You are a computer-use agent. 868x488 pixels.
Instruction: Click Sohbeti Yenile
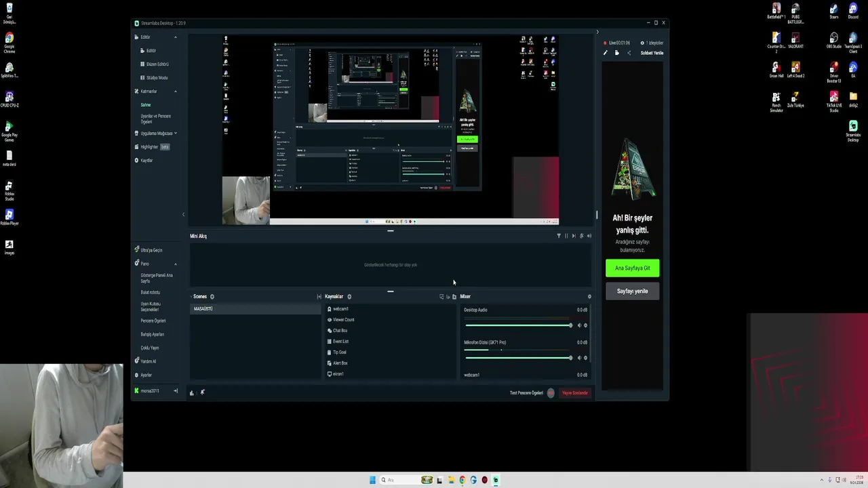(652, 53)
